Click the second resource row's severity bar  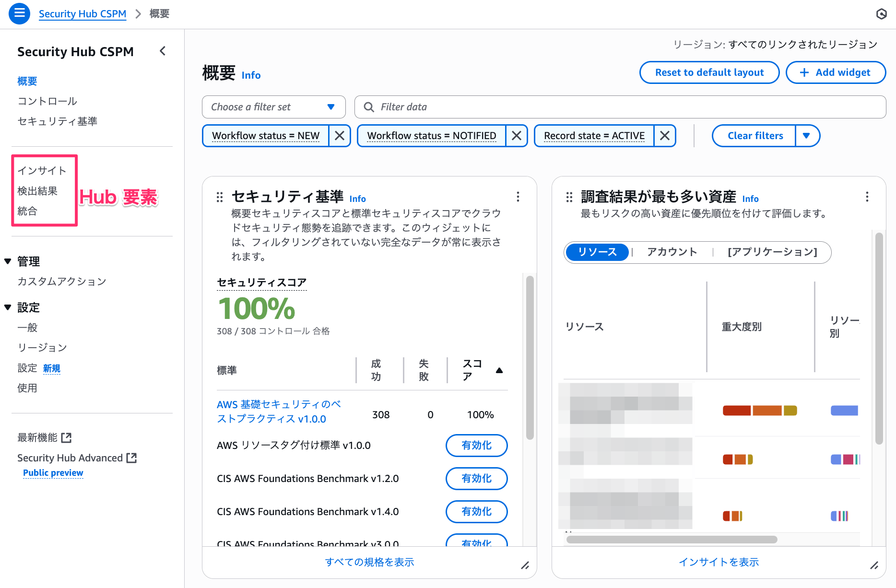tap(738, 459)
